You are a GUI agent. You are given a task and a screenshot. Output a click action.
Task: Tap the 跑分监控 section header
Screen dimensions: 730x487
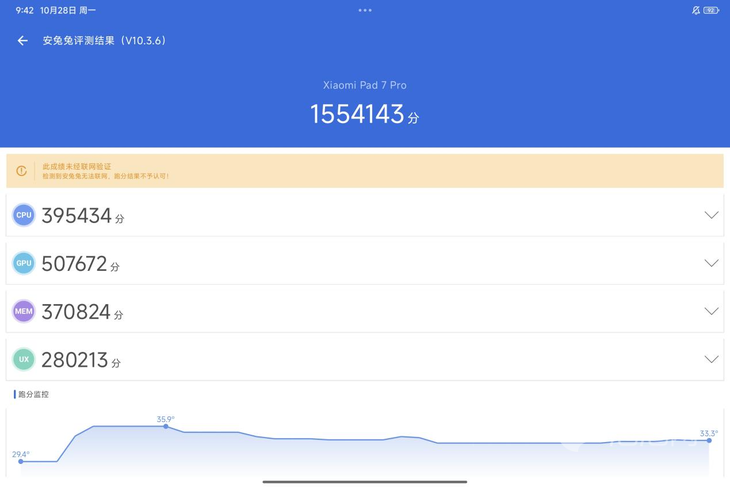point(34,395)
